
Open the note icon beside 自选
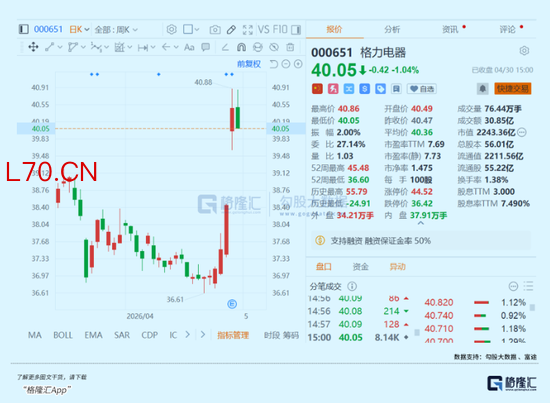click(396, 89)
